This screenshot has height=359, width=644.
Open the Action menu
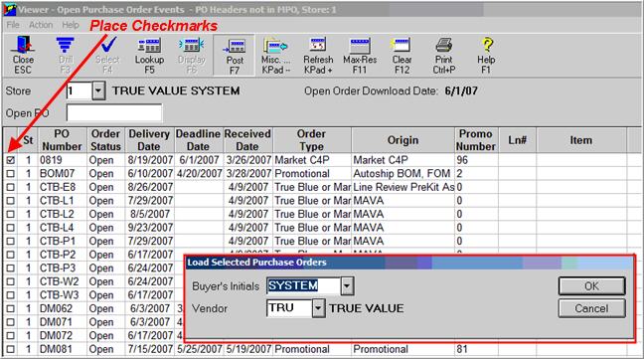(x=41, y=25)
